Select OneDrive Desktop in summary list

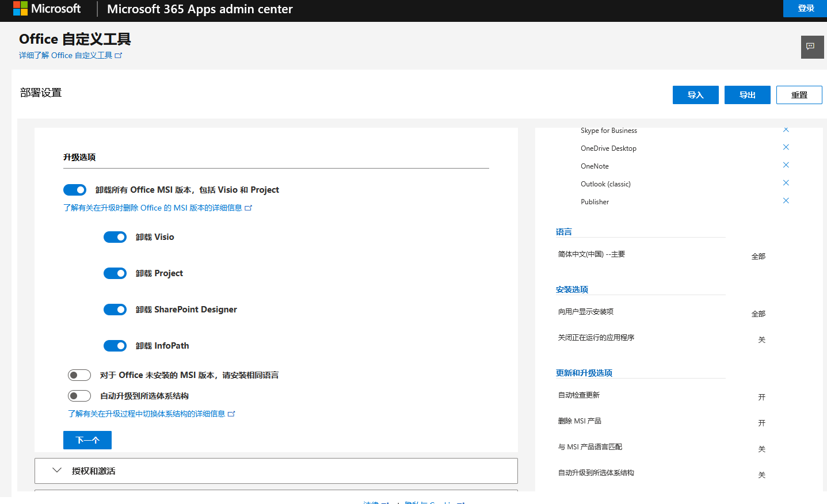(x=608, y=148)
